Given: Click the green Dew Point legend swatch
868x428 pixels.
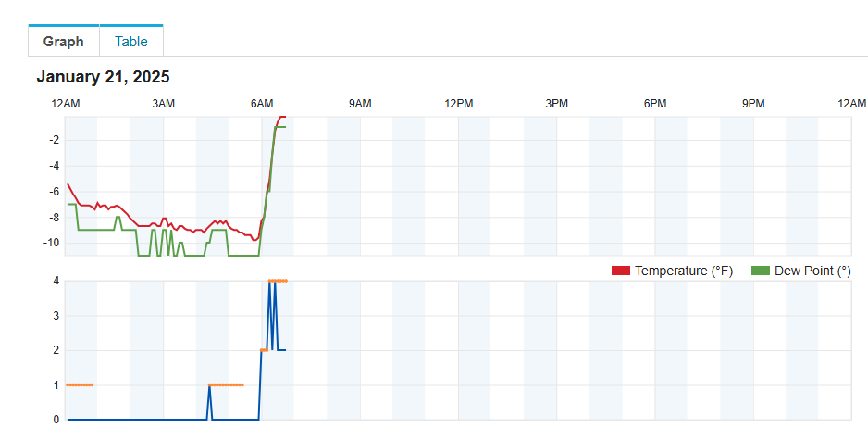Looking at the screenshot, I should coord(761,271).
